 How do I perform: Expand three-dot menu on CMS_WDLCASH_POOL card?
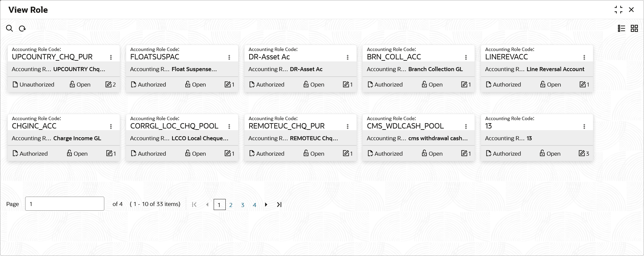(466, 126)
